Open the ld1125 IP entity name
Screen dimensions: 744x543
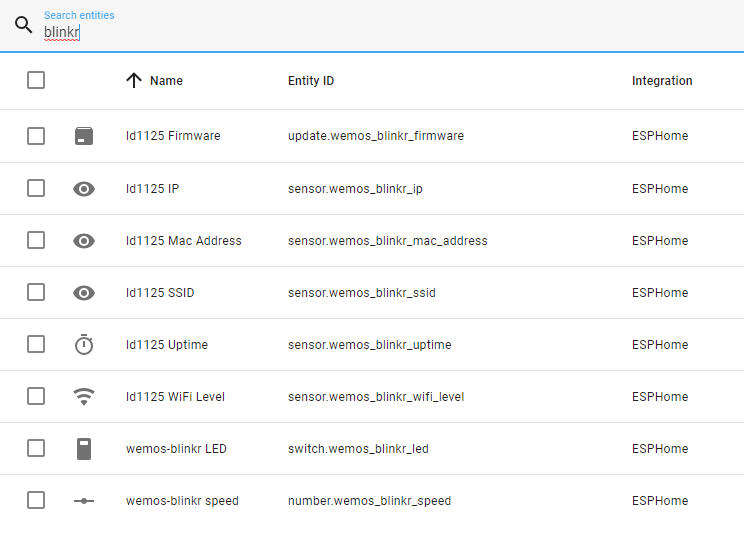pyautogui.click(x=152, y=188)
